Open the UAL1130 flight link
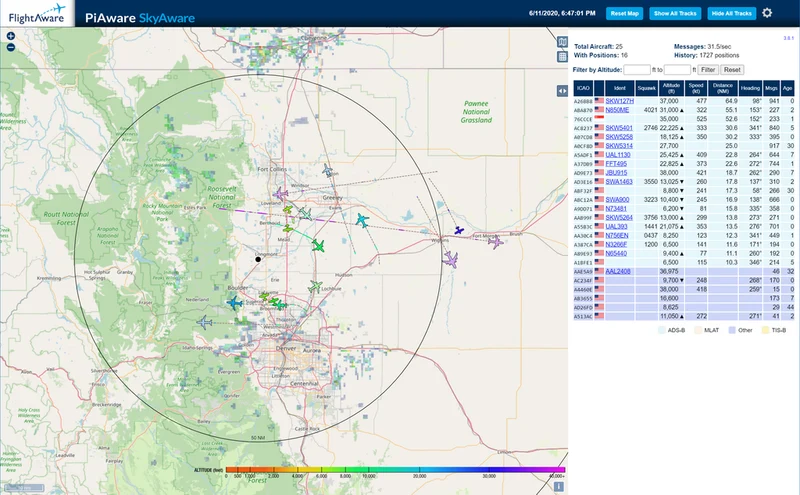The width and height of the screenshot is (800, 495). pyautogui.click(x=618, y=155)
